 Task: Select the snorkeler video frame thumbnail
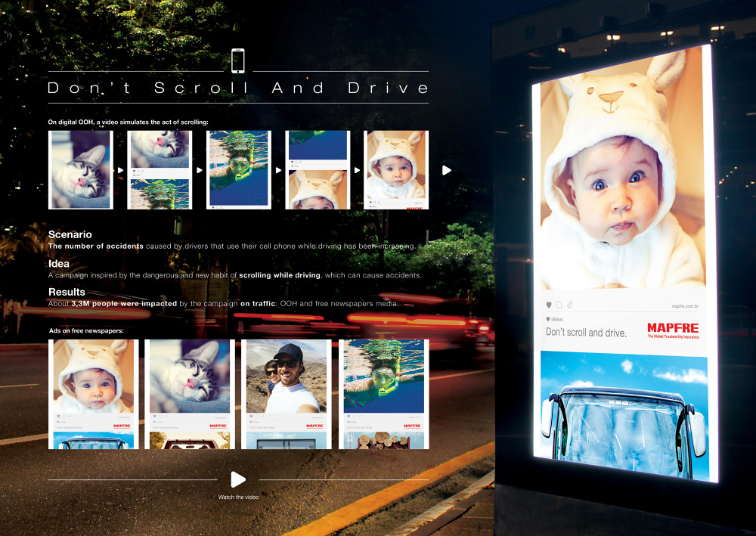point(238,170)
